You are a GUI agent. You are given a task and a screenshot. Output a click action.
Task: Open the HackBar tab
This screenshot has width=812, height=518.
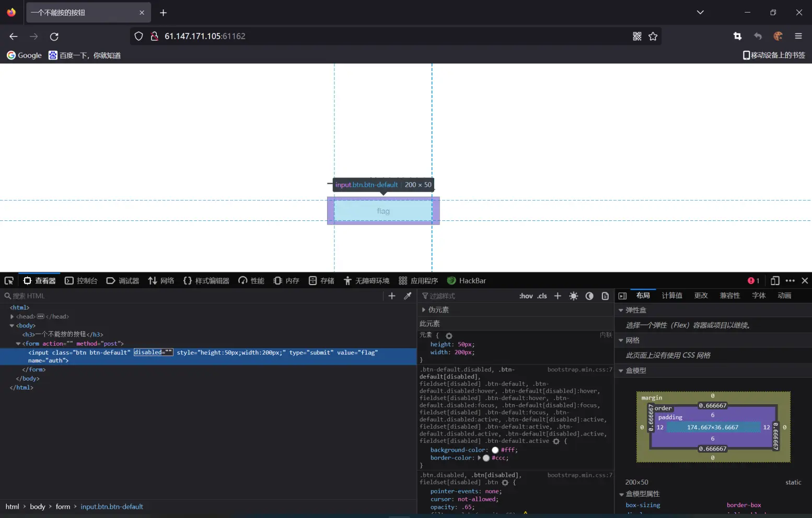pos(467,281)
